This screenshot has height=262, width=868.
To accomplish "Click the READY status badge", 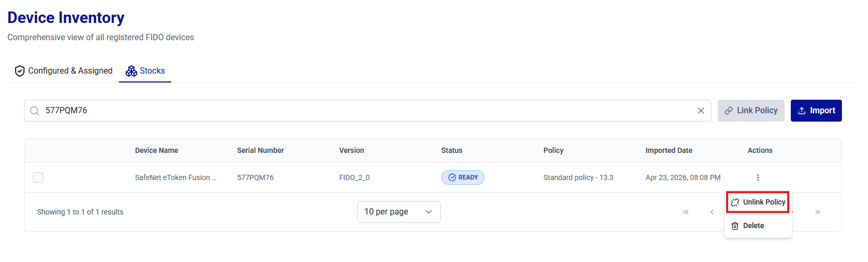I will 463,177.
